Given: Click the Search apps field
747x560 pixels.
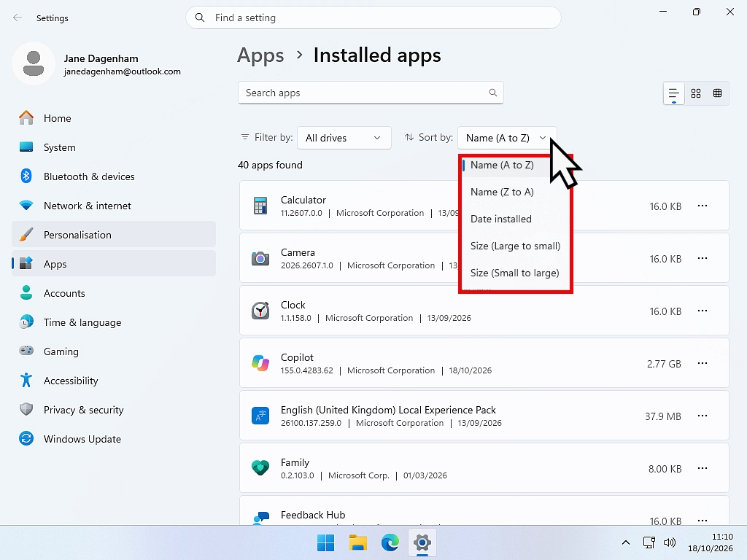Looking at the screenshot, I should coord(371,93).
